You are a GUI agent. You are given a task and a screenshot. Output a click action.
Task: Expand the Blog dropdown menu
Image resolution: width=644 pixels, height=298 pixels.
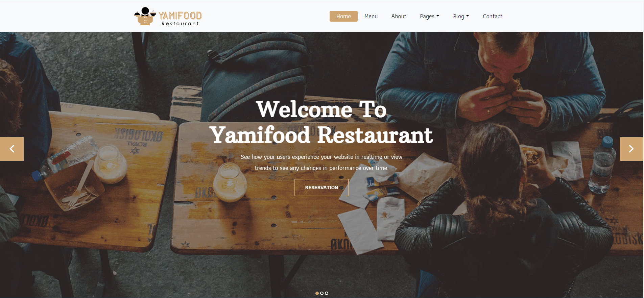tap(461, 16)
